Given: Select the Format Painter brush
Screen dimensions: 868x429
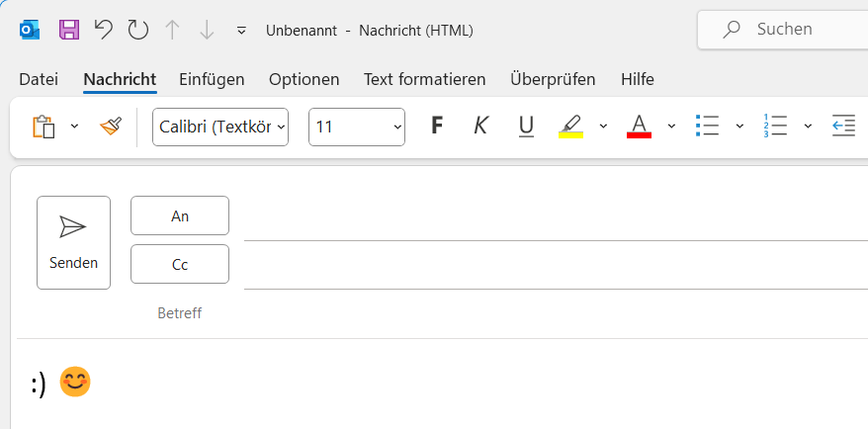Looking at the screenshot, I should pos(110,127).
